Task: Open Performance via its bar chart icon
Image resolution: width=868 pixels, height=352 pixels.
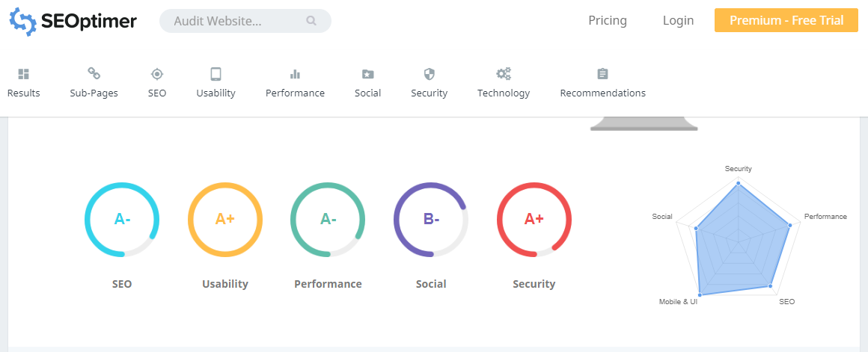Action: pyautogui.click(x=295, y=74)
